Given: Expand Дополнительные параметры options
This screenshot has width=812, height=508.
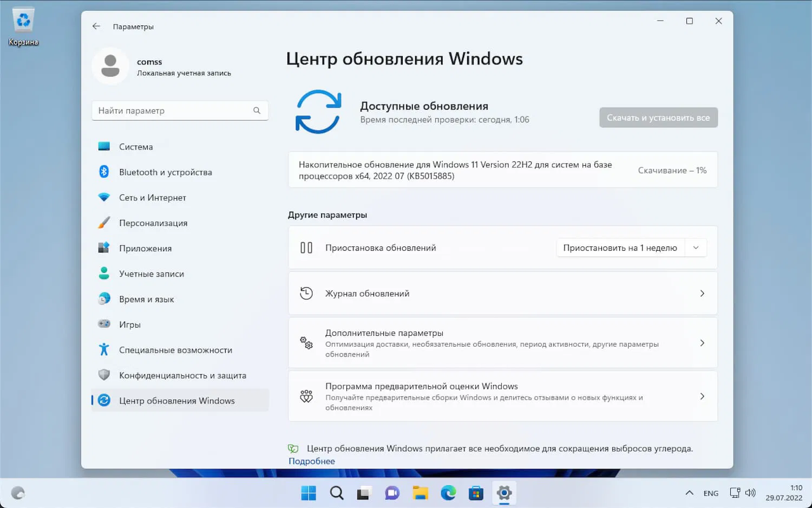Looking at the screenshot, I should 502,342.
